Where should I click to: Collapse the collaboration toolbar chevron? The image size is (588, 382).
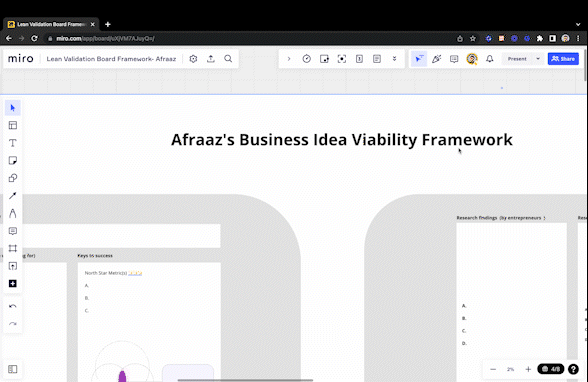289,59
